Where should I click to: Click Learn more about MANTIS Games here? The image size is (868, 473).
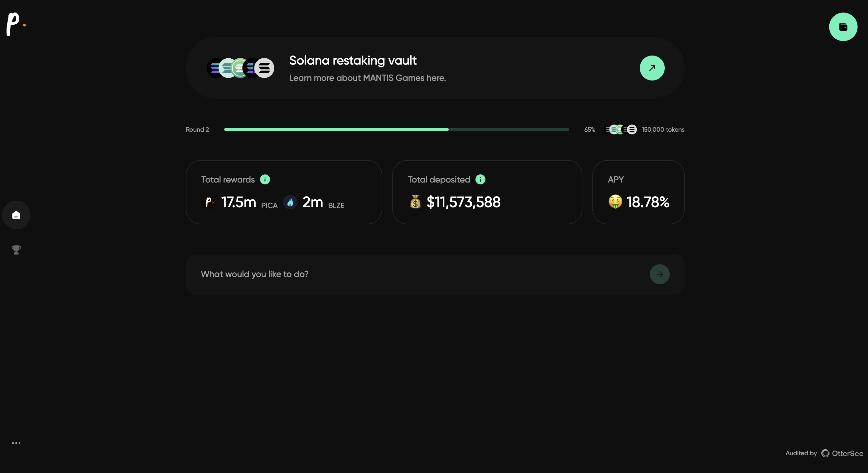pyautogui.click(x=367, y=78)
